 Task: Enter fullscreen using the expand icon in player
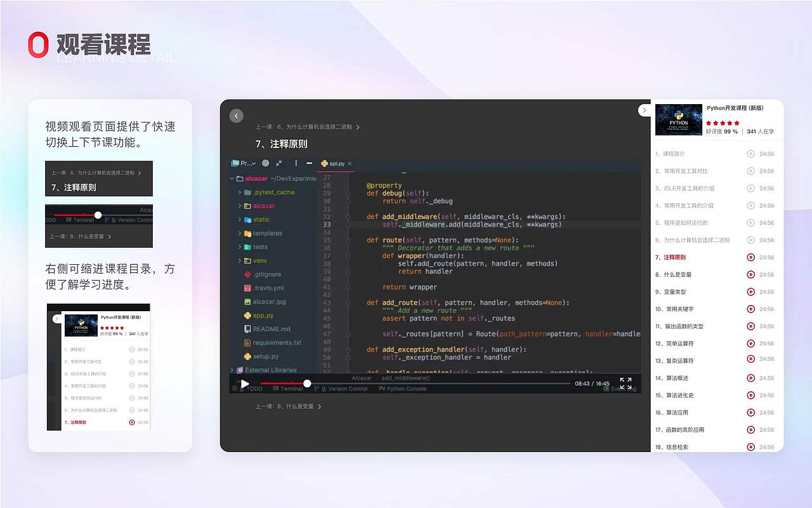[625, 384]
